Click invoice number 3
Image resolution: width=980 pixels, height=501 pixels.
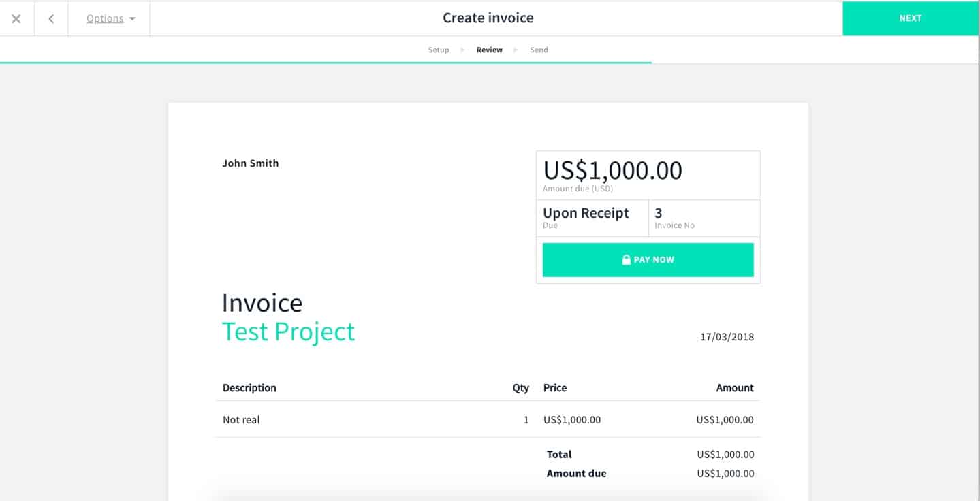(x=659, y=213)
